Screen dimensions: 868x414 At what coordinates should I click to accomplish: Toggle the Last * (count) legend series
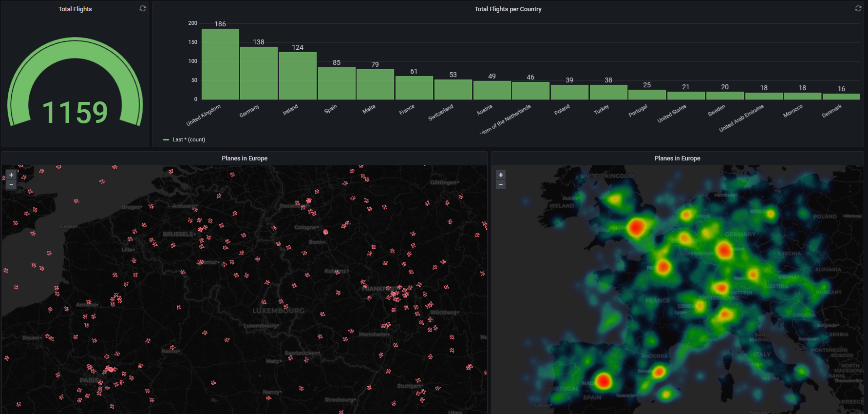pyautogui.click(x=189, y=139)
